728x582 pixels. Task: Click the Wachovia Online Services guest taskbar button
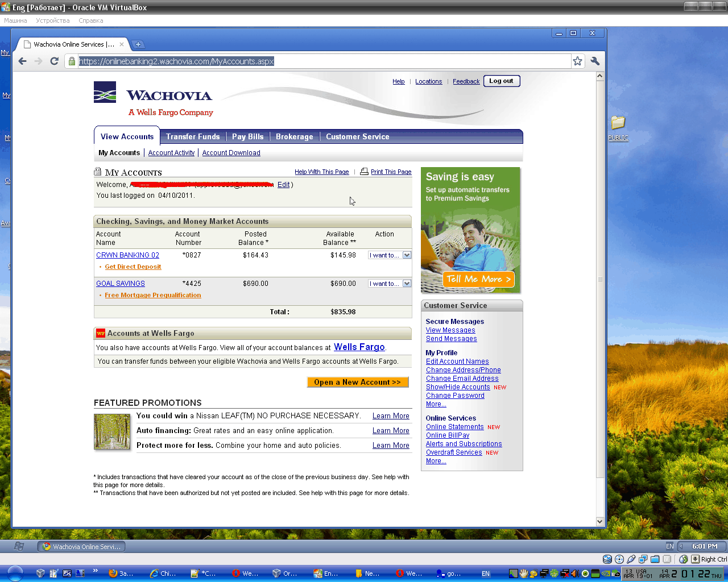pos(82,547)
